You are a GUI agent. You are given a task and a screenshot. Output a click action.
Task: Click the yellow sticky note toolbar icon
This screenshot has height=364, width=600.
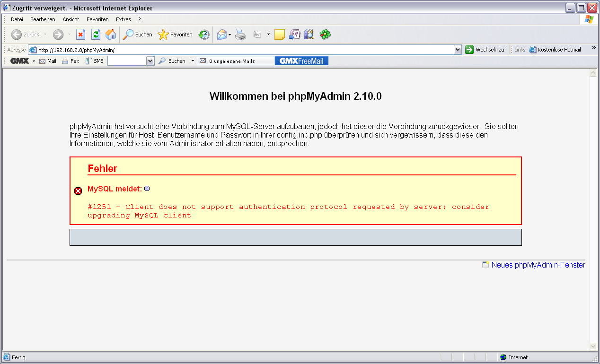coord(280,35)
